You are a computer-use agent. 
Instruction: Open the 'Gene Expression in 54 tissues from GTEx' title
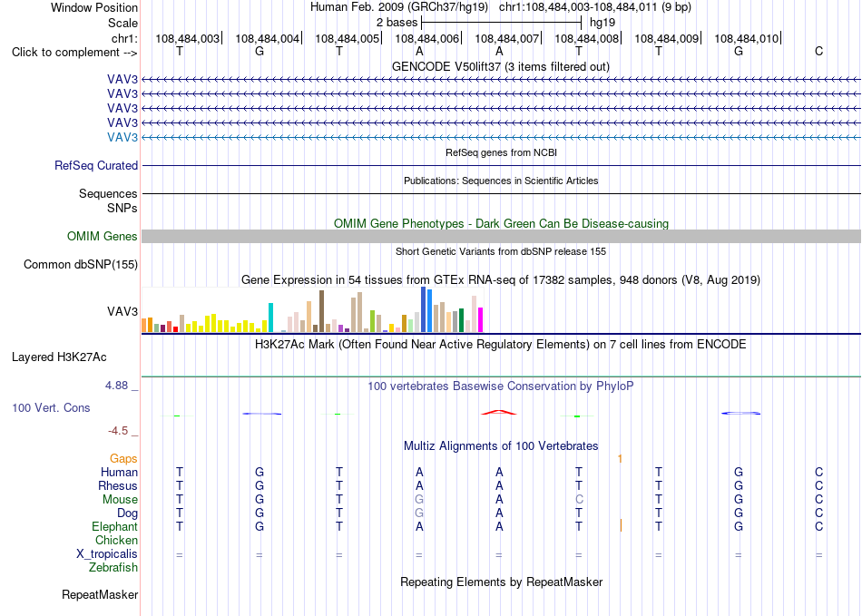click(501, 279)
